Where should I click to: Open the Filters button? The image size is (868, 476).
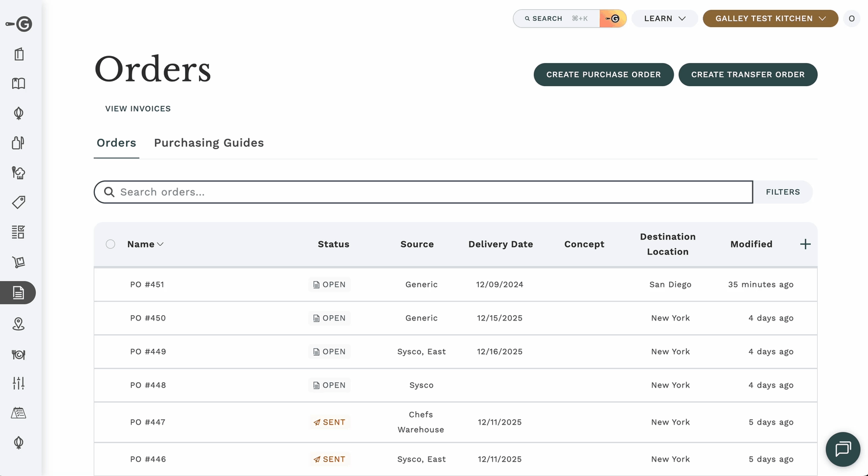click(x=782, y=192)
